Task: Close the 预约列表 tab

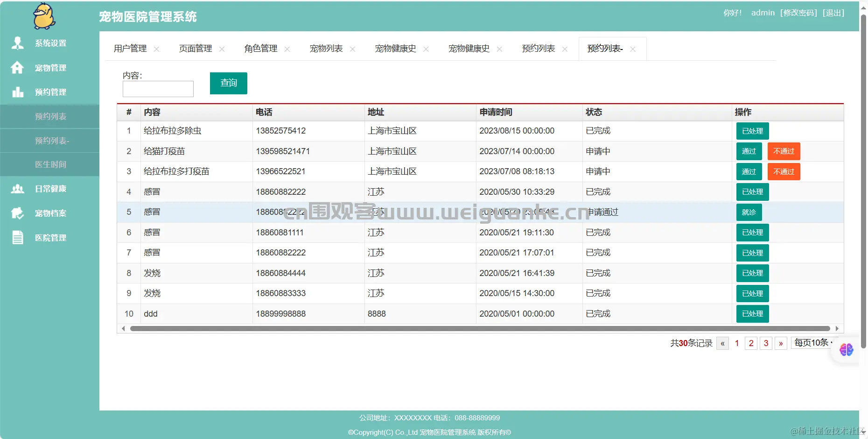Action: coord(565,49)
